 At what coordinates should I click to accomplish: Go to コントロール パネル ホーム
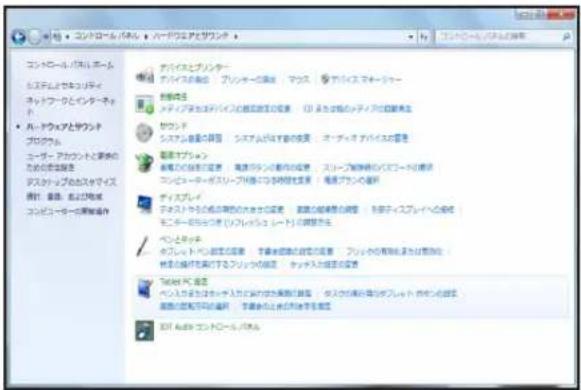point(70,65)
